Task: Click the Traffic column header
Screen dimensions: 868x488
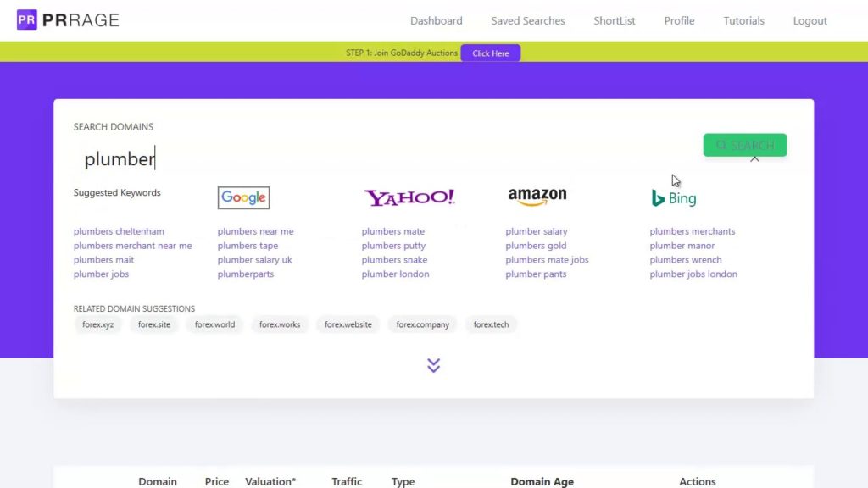Action: (347, 481)
